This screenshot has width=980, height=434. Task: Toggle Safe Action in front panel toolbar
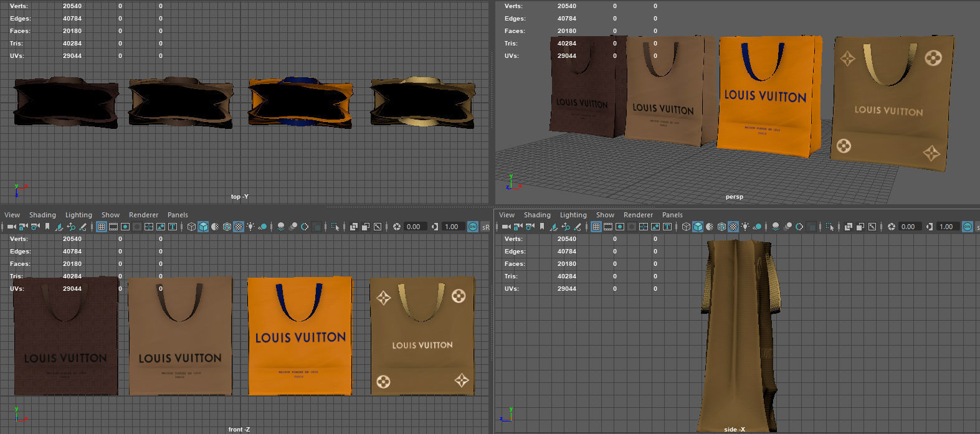tap(160, 227)
